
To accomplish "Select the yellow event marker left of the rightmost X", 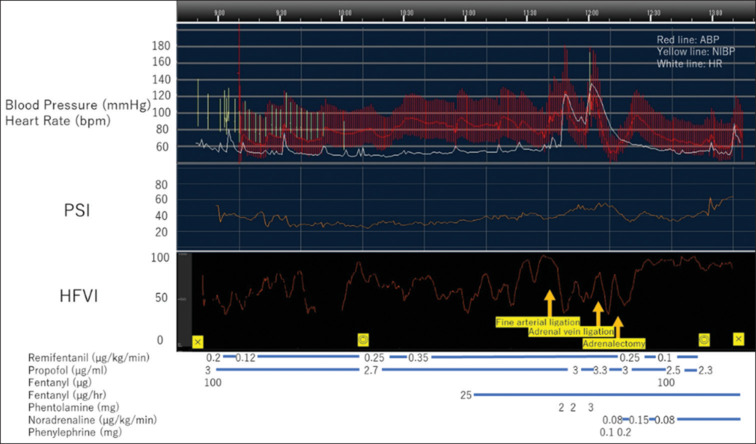I will pyautogui.click(x=704, y=340).
